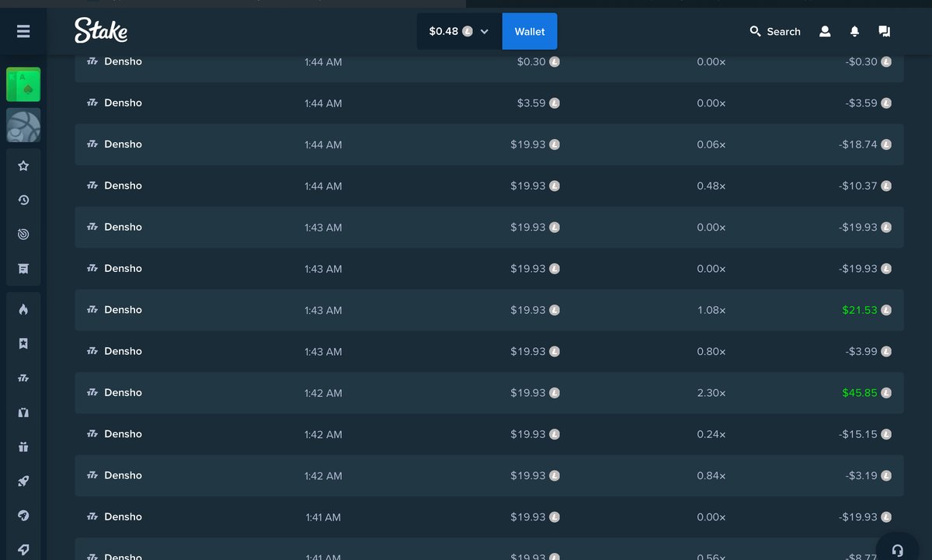Select the -$15.15 payout value
The height and width of the screenshot is (560, 932).
coord(858,434)
